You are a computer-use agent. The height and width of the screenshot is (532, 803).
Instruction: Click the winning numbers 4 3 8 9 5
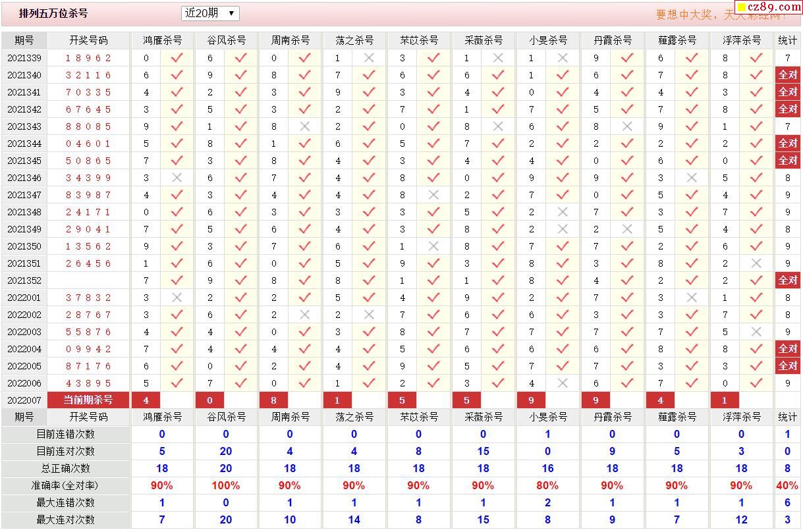tap(89, 383)
